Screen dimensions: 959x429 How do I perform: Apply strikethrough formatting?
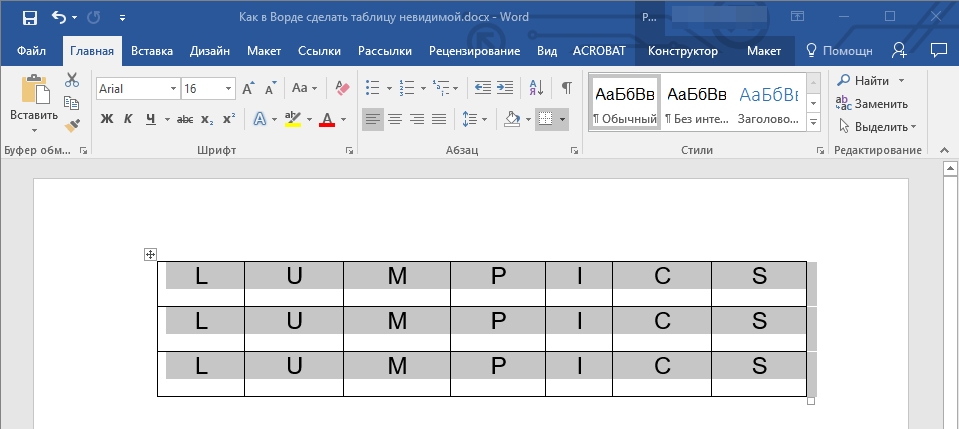pyautogui.click(x=185, y=120)
